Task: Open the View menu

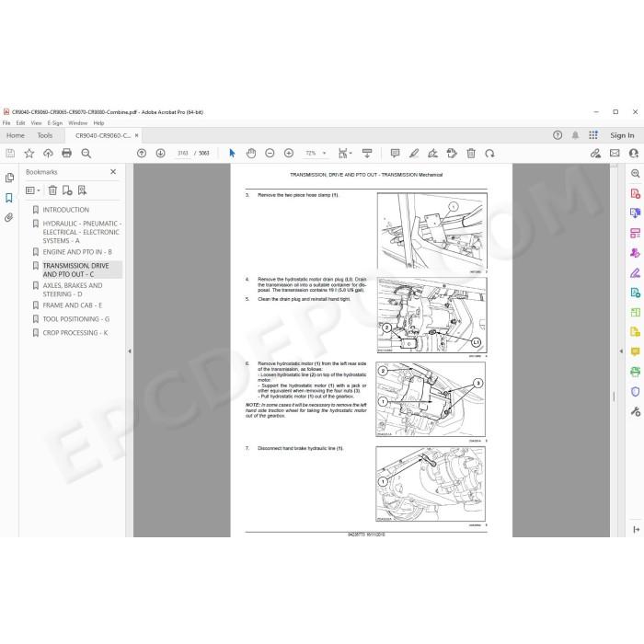Action: tap(36, 122)
